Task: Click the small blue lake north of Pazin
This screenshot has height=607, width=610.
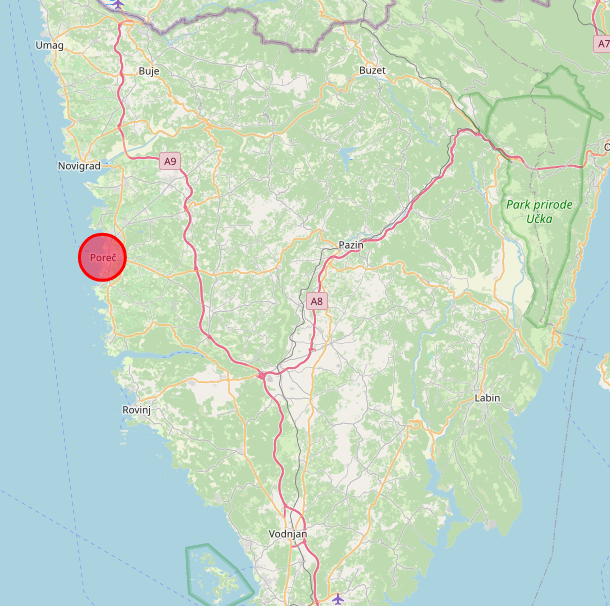Action: (x=347, y=154)
